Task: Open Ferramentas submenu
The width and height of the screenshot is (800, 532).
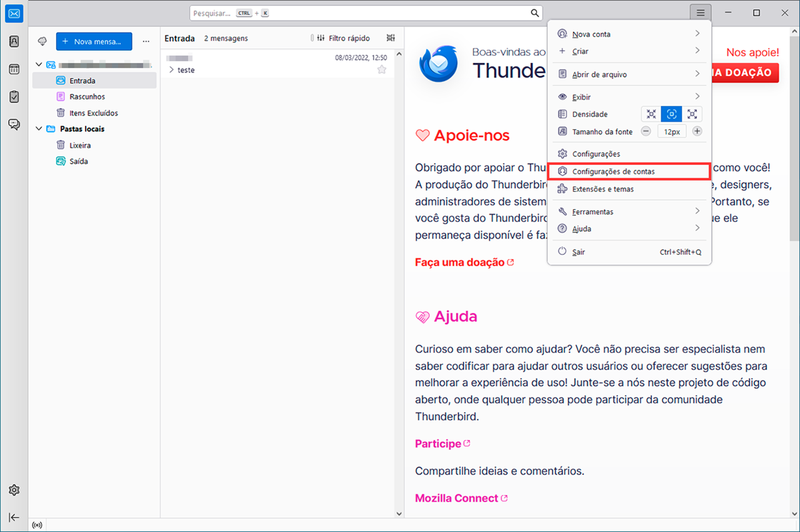Action: click(x=629, y=211)
